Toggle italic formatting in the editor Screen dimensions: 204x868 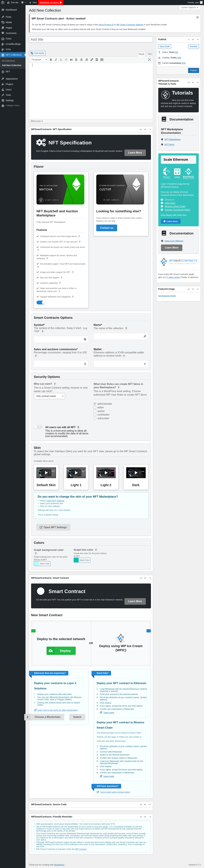click(x=56, y=60)
